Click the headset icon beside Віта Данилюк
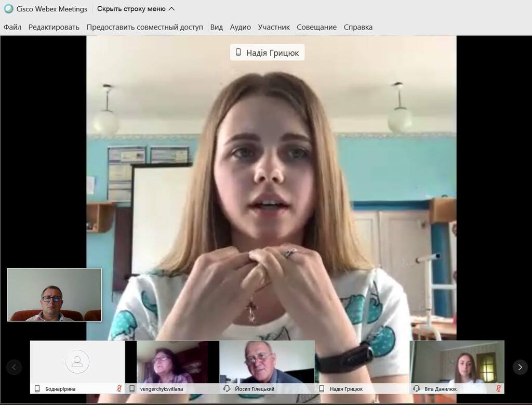The height and width of the screenshot is (405, 532). click(x=416, y=388)
